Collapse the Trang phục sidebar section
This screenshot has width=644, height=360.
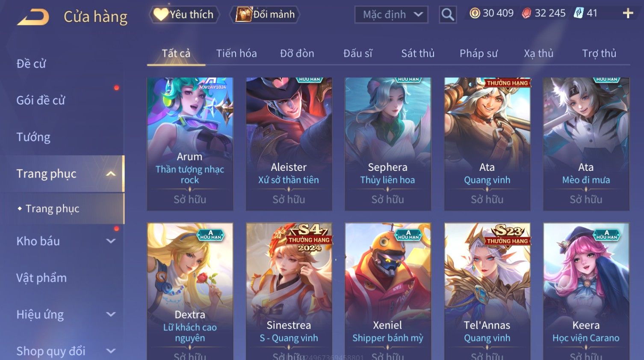pos(111,174)
